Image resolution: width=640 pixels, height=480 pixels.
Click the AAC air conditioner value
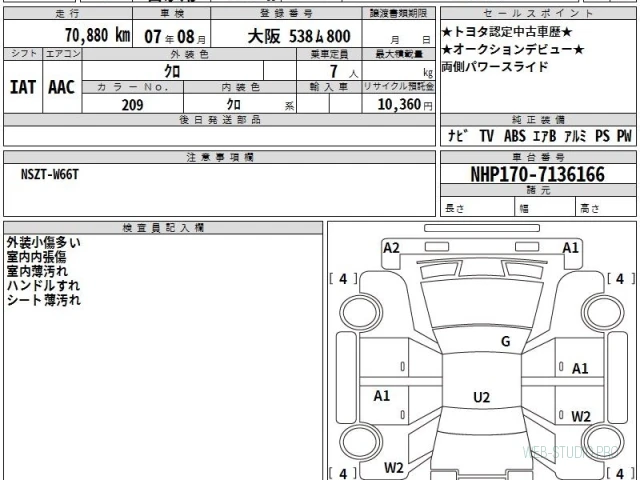(x=62, y=87)
